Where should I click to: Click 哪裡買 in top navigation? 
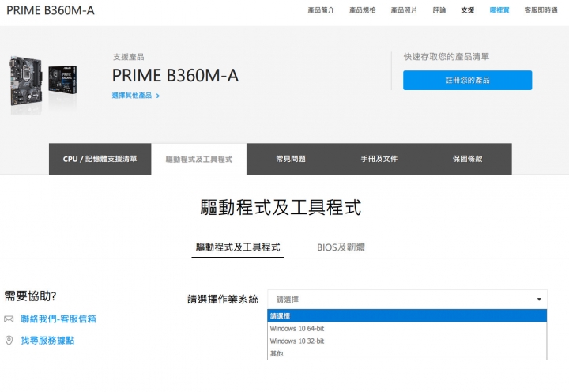coord(499,9)
